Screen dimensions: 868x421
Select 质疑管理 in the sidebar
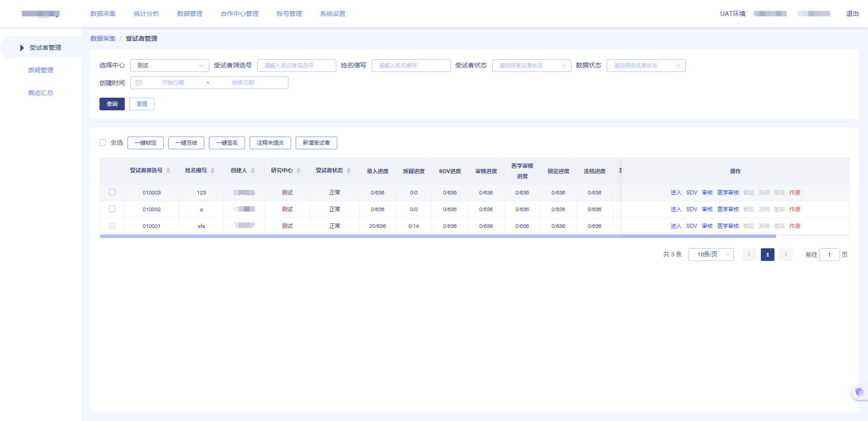pos(41,70)
